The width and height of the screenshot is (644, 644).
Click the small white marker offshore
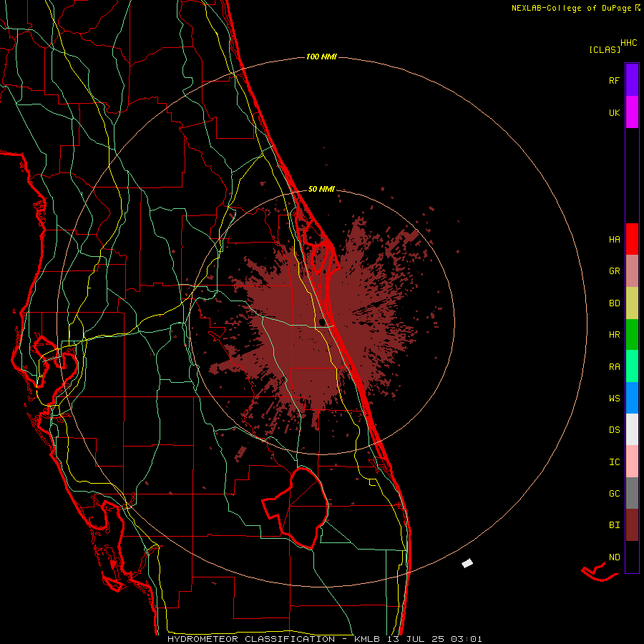(x=467, y=563)
